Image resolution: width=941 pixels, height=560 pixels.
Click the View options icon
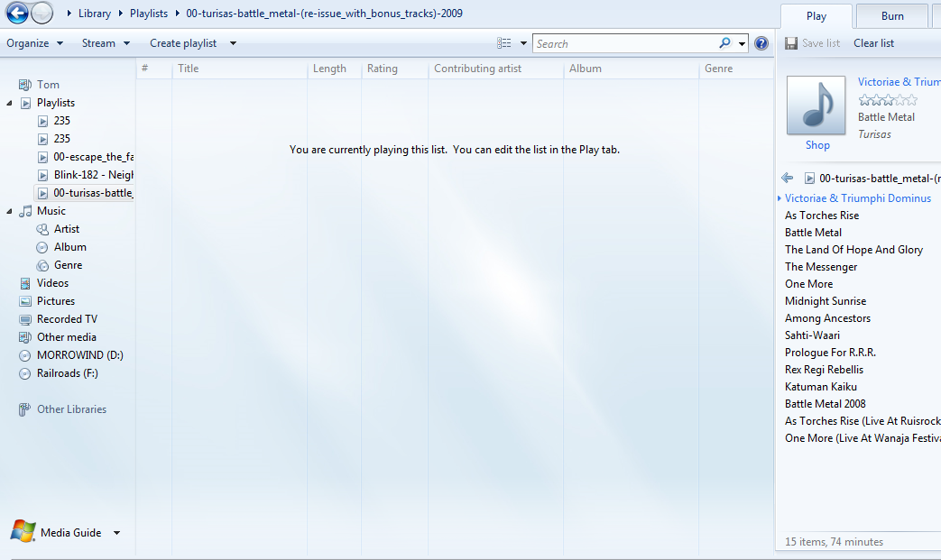pyautogui.click(x=504, y=43)
